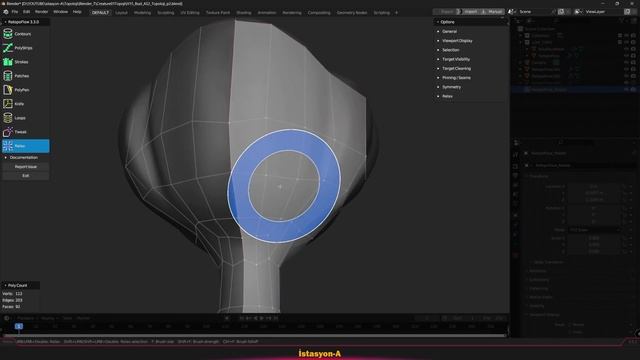This screenshot has height=360, width=640.
Task: Open the Edit menu
Action: click(27, 12)
